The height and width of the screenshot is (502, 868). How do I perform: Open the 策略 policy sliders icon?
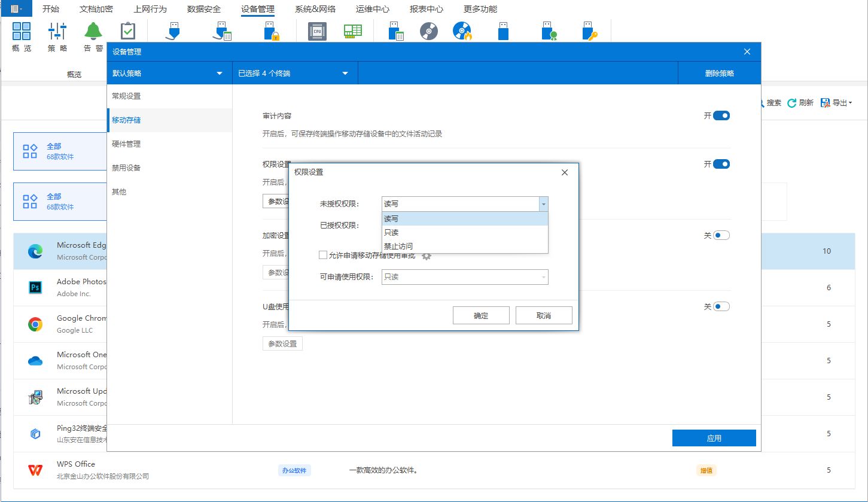pos(57,31)
